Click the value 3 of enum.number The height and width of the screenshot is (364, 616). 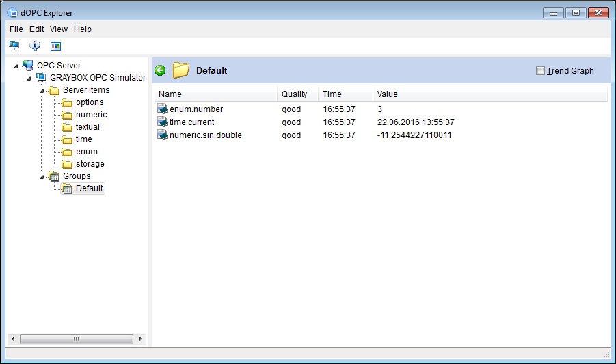(379, 109)
